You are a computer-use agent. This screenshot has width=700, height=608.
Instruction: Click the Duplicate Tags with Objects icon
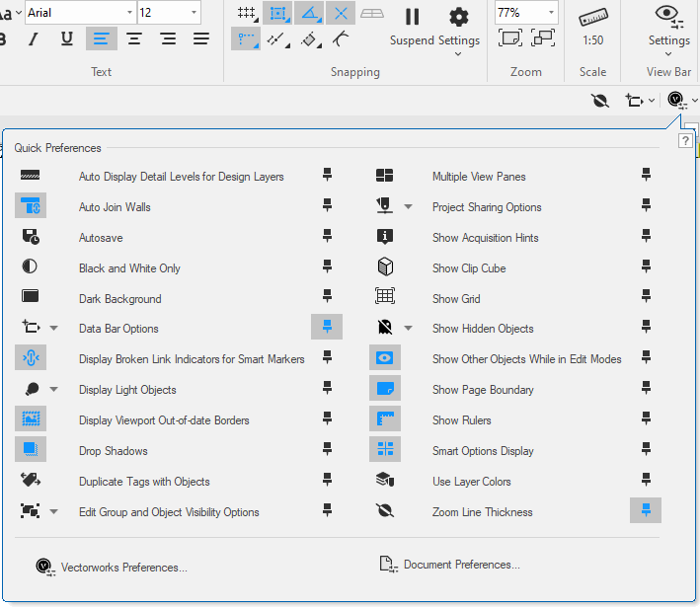pos(31,481)
